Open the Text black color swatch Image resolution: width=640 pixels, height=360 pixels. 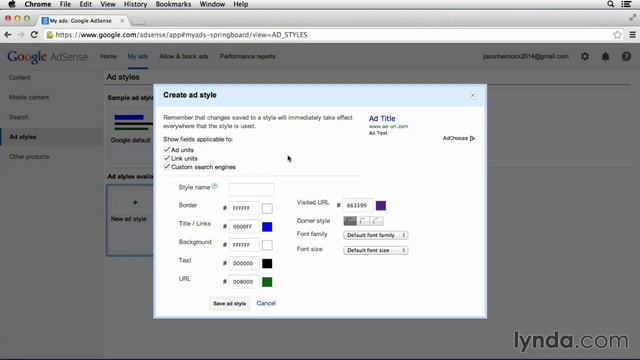coord(267,263)
